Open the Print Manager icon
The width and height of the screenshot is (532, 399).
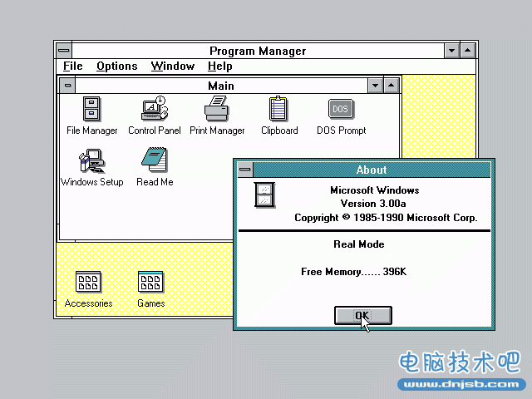tap(217, 109)
